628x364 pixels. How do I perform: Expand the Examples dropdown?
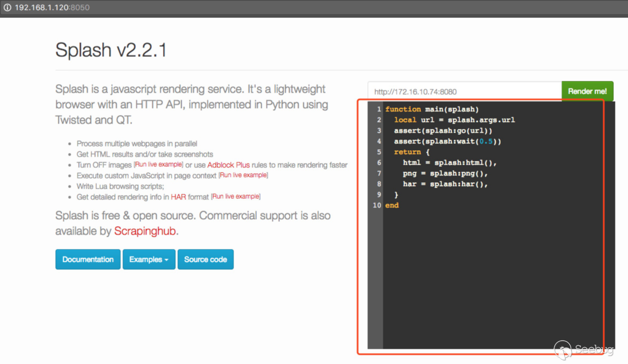149,259
